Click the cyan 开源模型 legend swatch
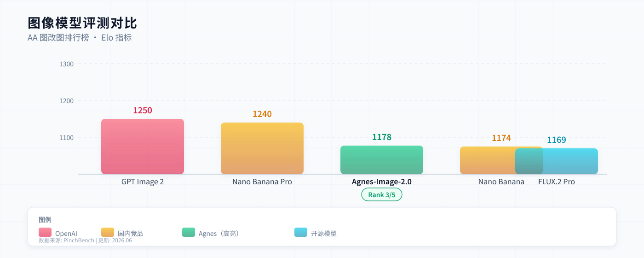Screen dimensions: 644x258 click(301, 232)
